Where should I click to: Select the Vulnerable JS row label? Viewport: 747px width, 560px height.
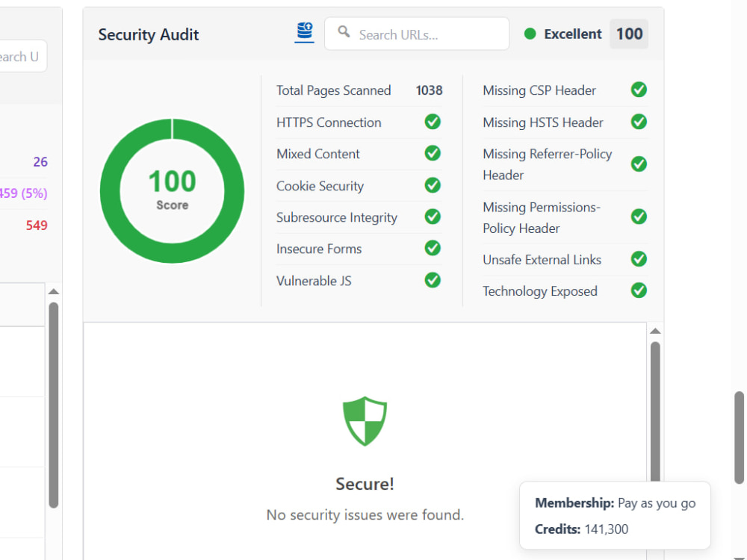[x=314, y=281]
